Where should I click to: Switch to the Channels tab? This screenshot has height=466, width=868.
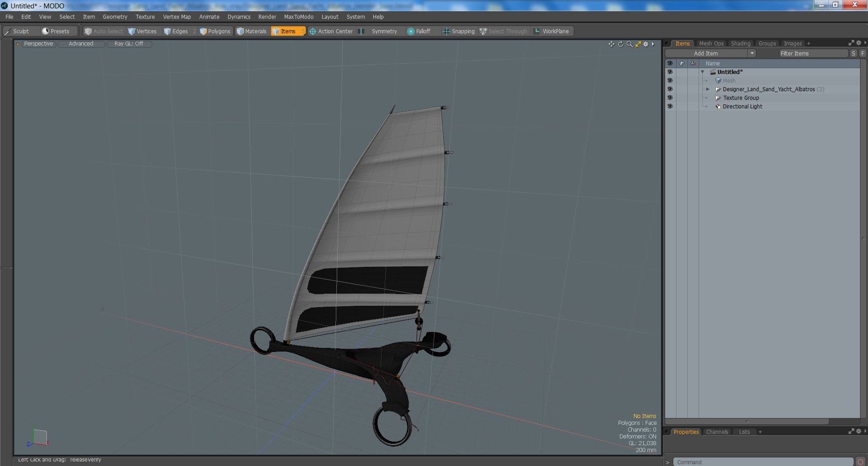pyautogui.click(x=717, y=432)
